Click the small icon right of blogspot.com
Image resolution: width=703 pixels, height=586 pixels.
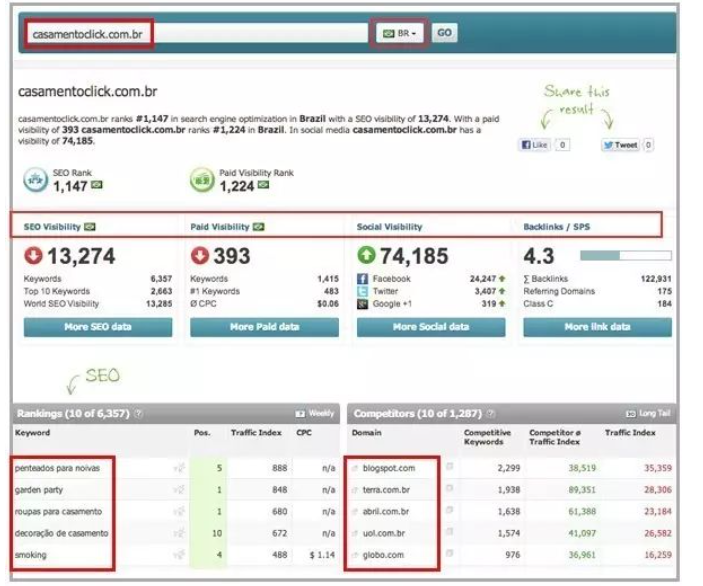pos(449,467)
